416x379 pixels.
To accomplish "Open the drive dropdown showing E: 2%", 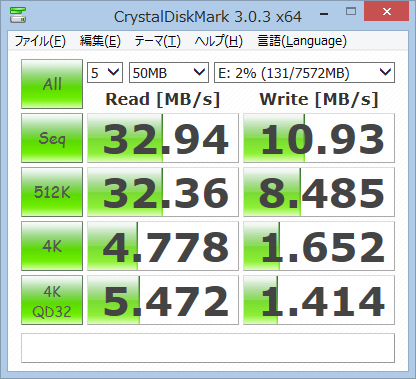I will (304, 72).
